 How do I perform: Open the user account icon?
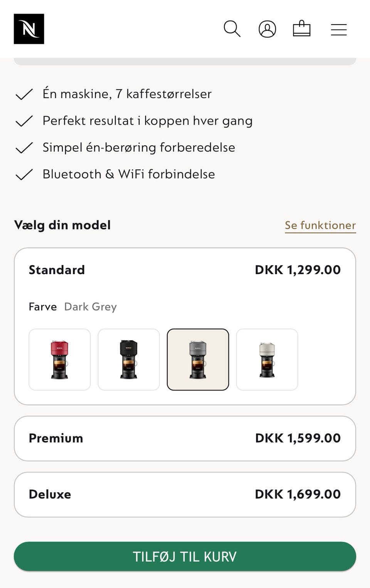(x=267, y=29)
